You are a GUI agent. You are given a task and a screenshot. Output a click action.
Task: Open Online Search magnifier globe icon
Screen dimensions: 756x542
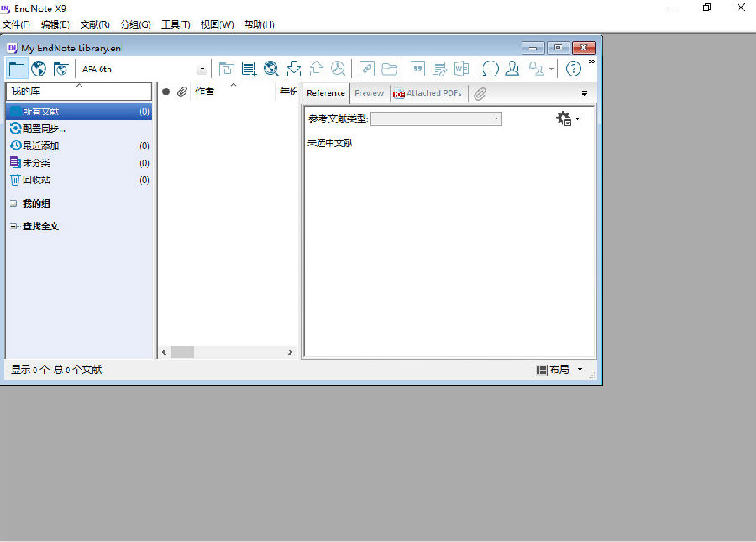tap(271, 69)
